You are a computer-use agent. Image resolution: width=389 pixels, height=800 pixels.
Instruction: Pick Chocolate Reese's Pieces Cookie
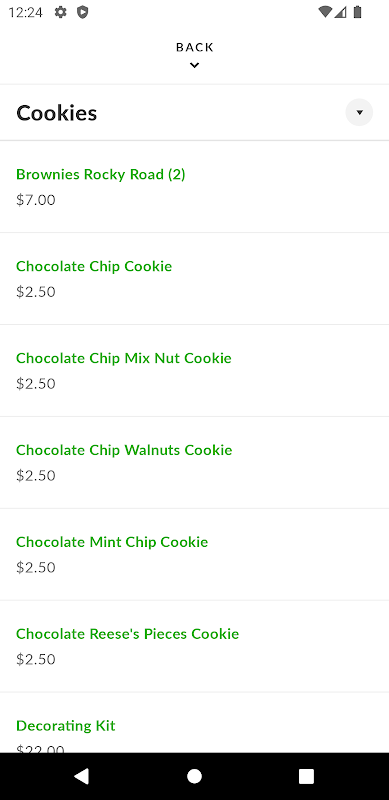194,646
